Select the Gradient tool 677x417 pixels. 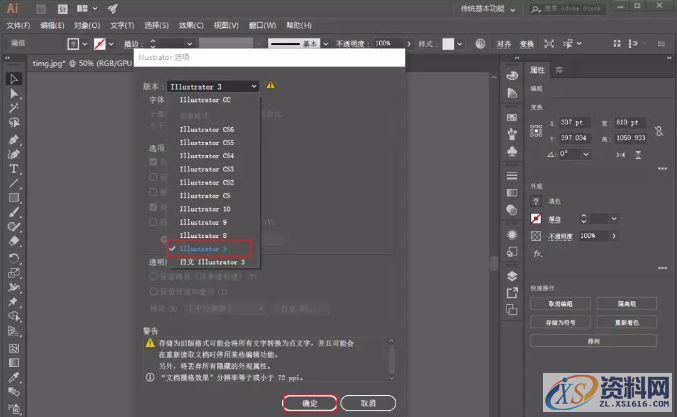coord(14,363)
